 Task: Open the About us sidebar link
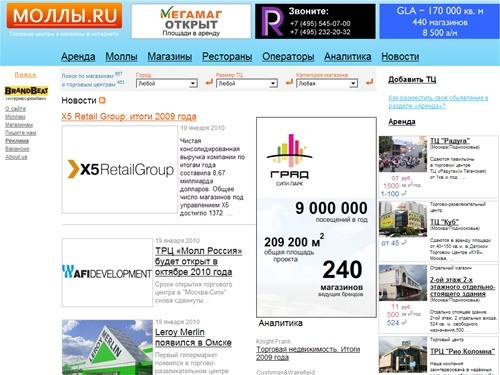pyautogui.click(x=16, y=157)
